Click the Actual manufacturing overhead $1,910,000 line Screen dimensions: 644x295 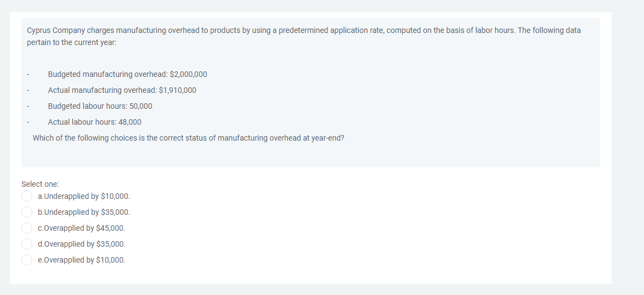[122, 90]
